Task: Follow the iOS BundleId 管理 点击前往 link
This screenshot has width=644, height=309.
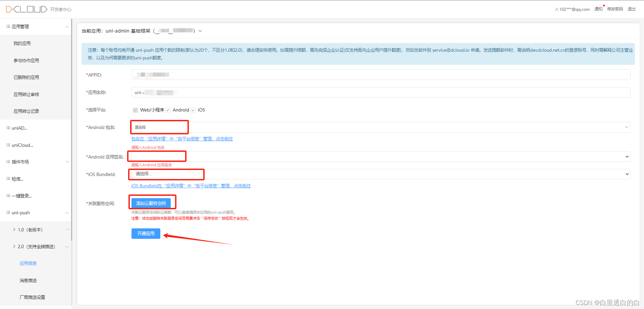Action: [191, 186]
